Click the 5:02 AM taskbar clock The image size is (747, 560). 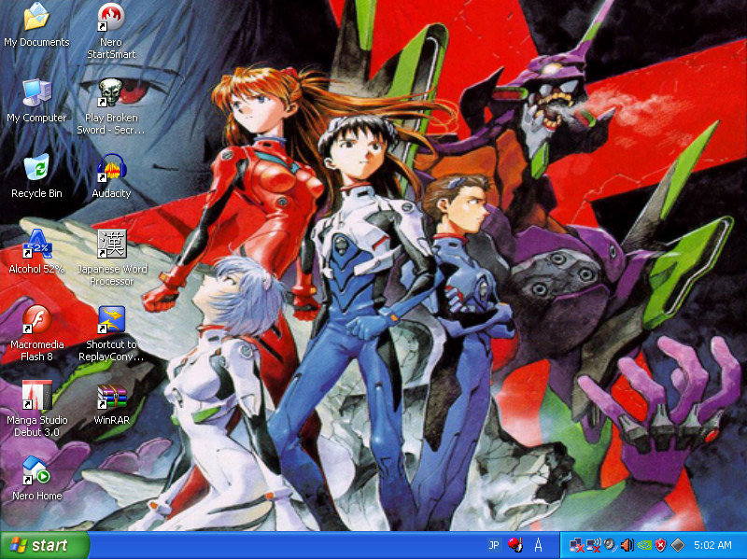point(712,545)
